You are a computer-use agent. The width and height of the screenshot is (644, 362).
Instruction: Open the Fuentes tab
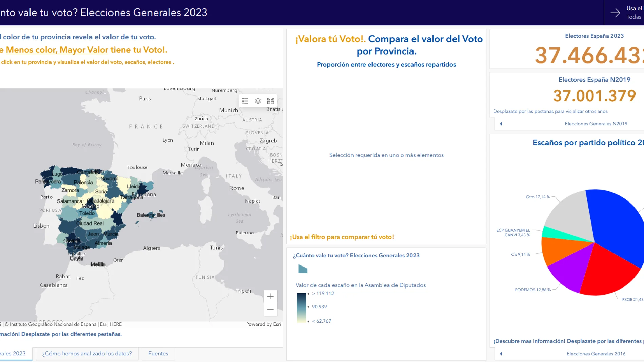pyautogui.click(x=158, y=354)
